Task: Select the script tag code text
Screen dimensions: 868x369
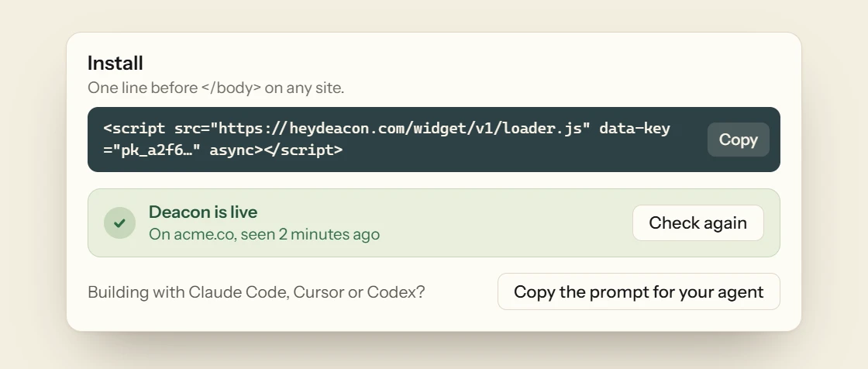Action: 387,139
